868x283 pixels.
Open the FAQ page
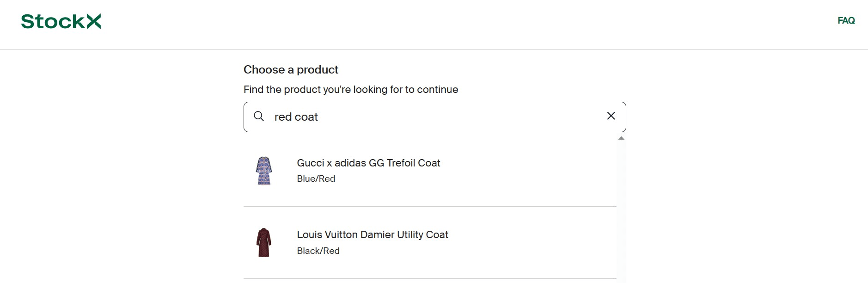(x=846, y=20)
